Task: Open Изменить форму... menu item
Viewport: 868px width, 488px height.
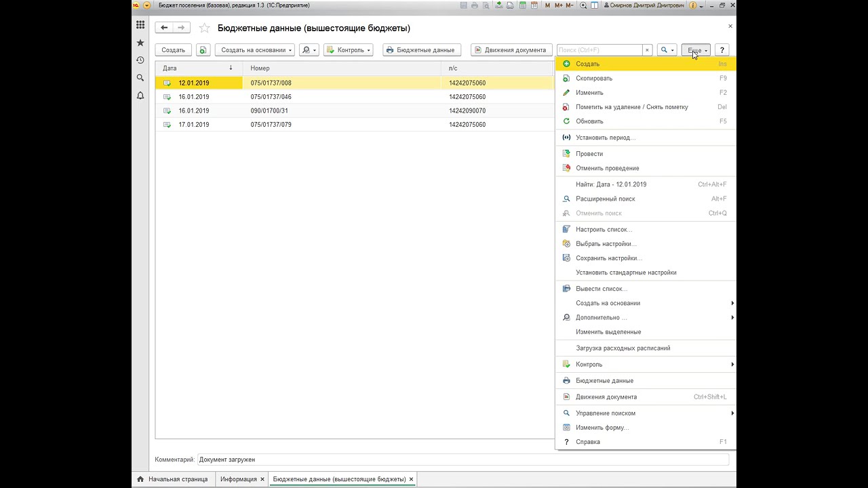Action: pyautogui.click(x=645, y=428)
